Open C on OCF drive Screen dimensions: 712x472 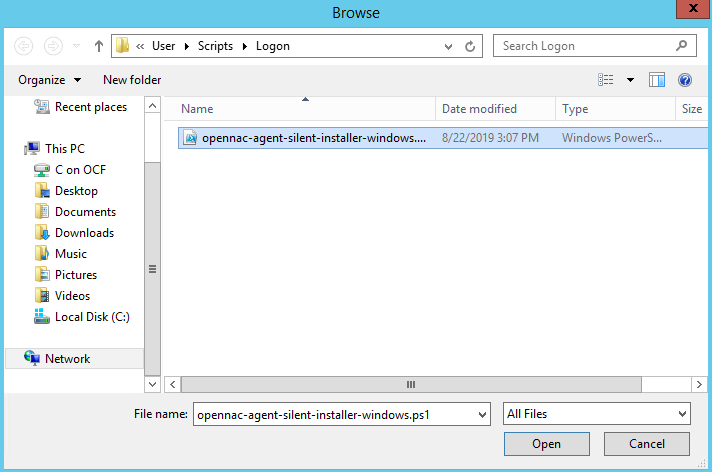click(79, 170)
